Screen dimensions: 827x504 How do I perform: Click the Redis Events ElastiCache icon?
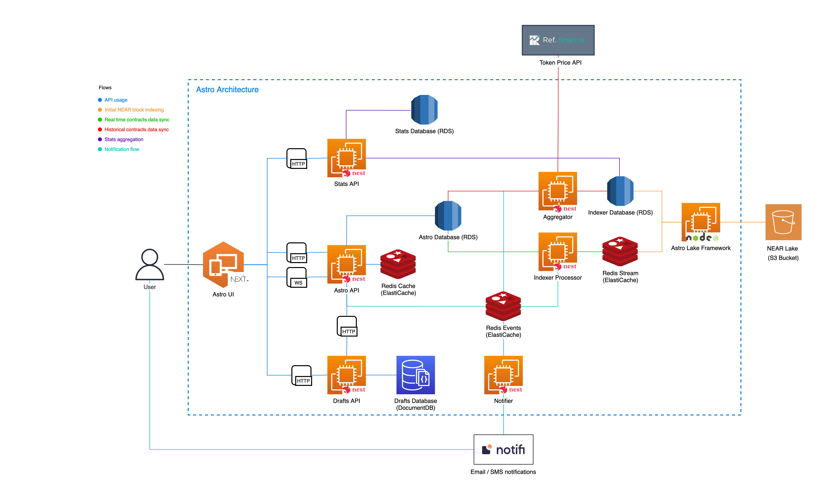[x=503, y=306]
